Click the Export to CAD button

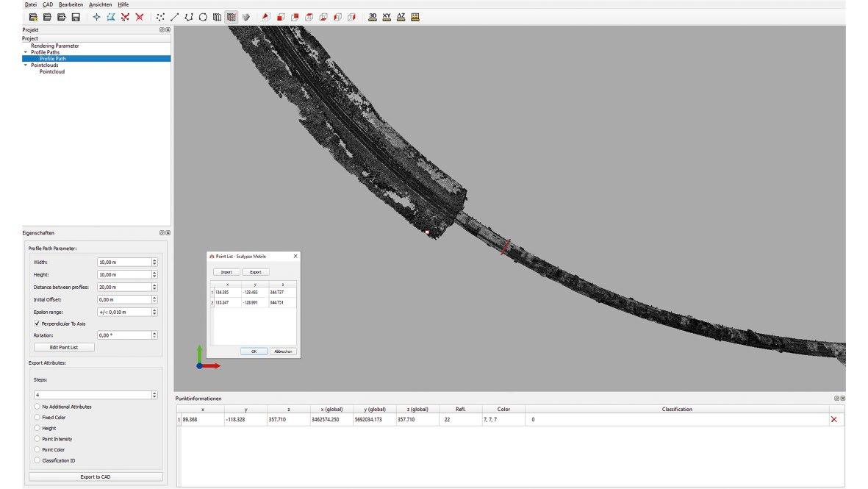click(96, 476)
